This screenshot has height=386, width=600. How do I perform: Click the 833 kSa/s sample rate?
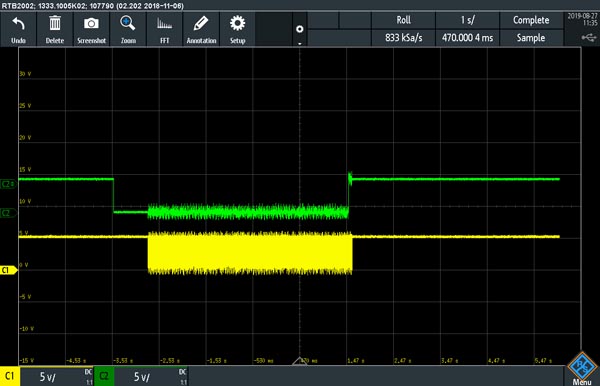[403, 37]
